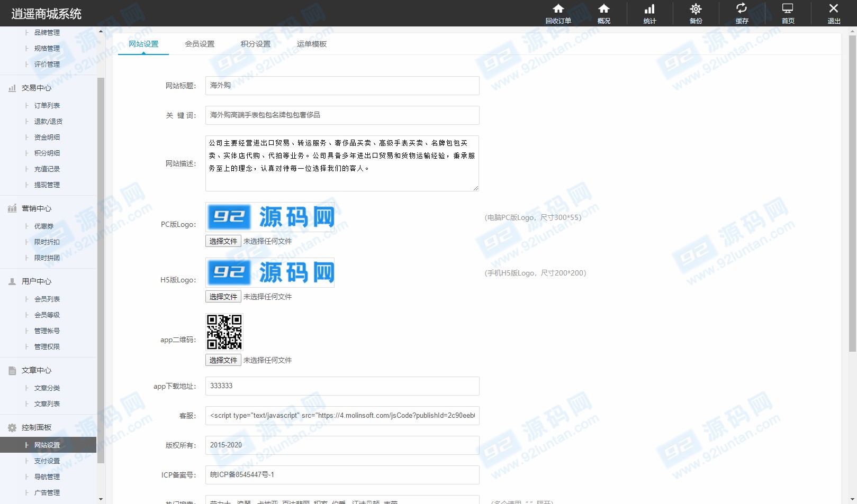The height and width of the screenshot is (504, 857).
Task: Click the 交易中心 chart icon
Action: [x=12, y=88]
